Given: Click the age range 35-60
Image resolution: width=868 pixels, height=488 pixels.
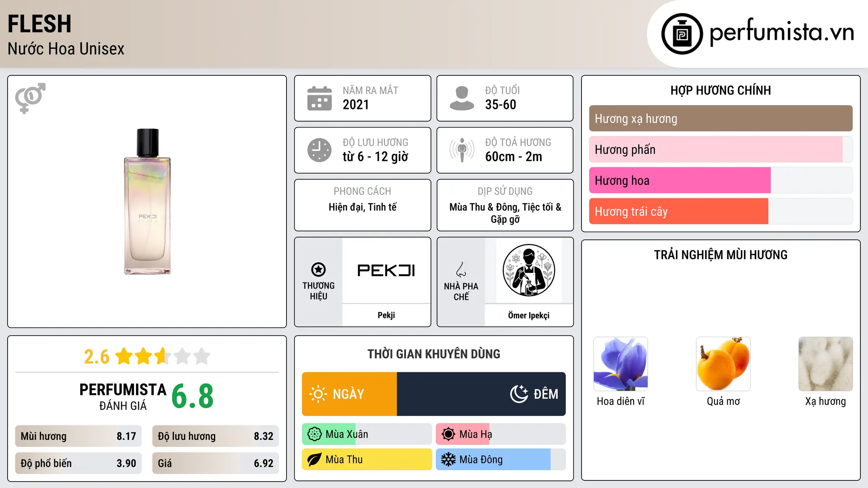Looking at the screenshot, I should [x=501, y=105].
